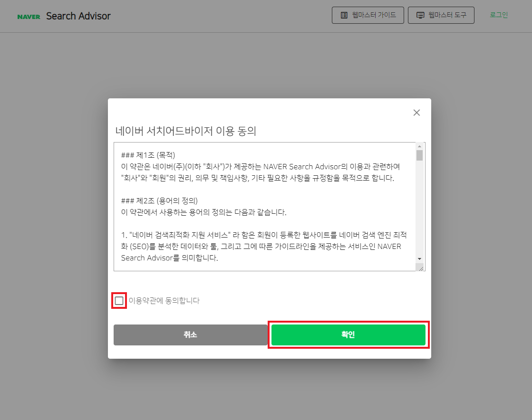Click the 네이버 서치어드바이저 이용 동의 heading
Image resolution: width=532 pixels, height=420 pixels.
pos(185,131)
